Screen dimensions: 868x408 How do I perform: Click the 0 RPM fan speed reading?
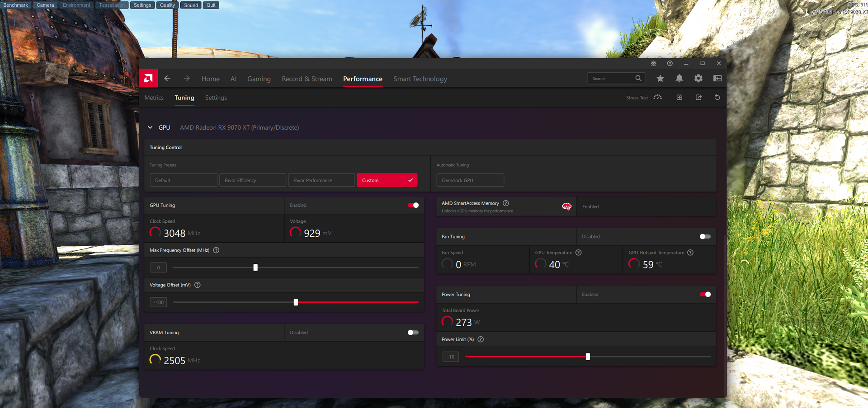point(459,264)
